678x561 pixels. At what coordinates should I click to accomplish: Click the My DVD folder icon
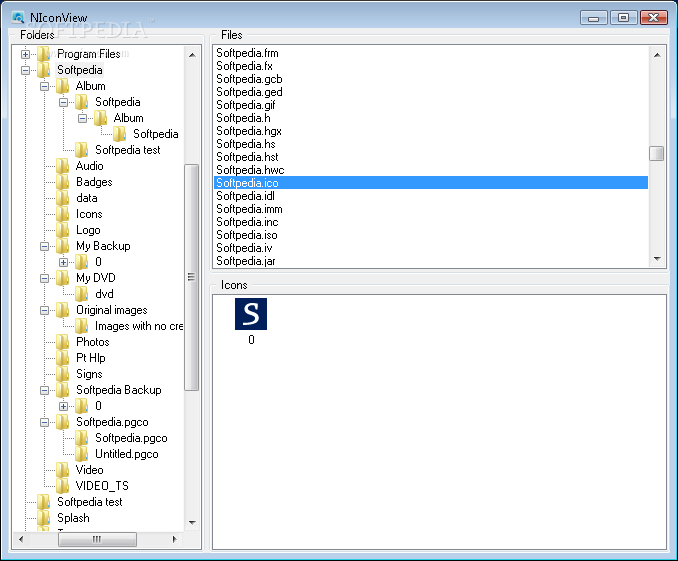click(x=63, y=278)
